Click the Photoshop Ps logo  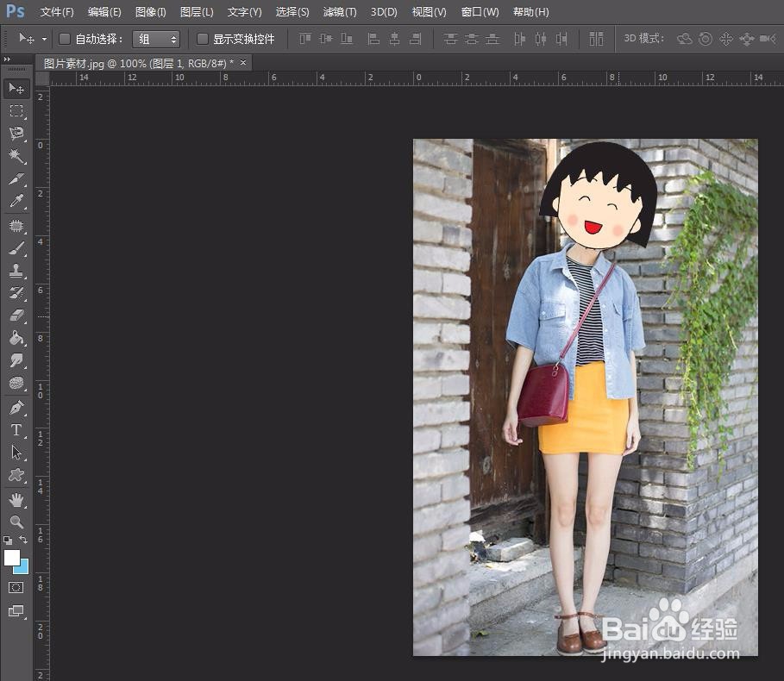pyautogui.click(x=15, y=11)
